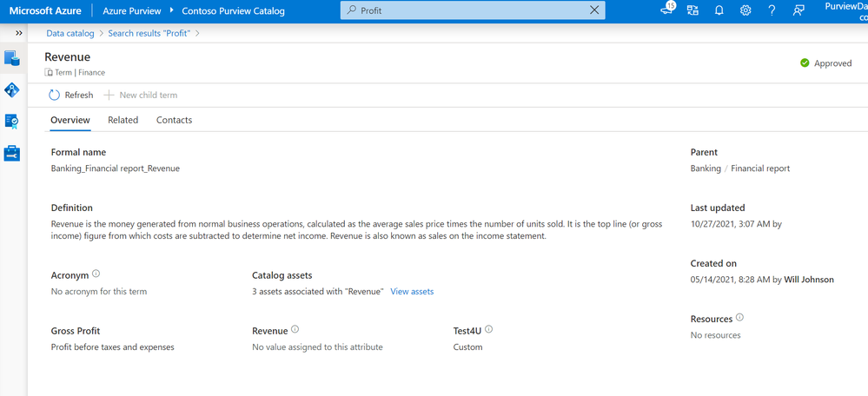Click into the Profit search field
This screenshot has width=868, height=396.
[469, 10]
